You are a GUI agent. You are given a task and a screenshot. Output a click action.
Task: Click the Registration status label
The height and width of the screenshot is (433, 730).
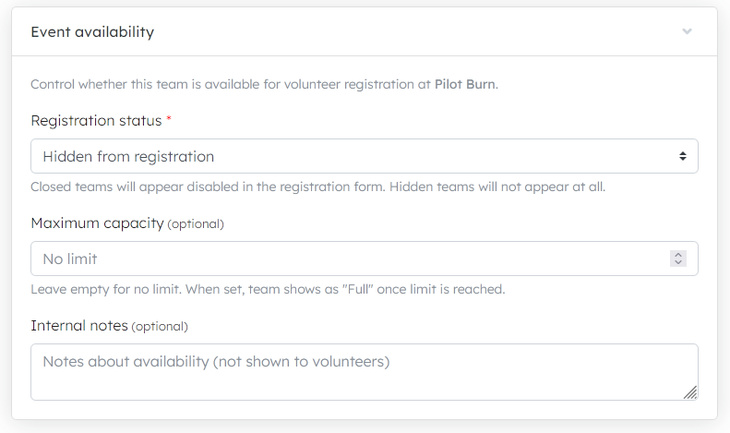coord(96,121)
